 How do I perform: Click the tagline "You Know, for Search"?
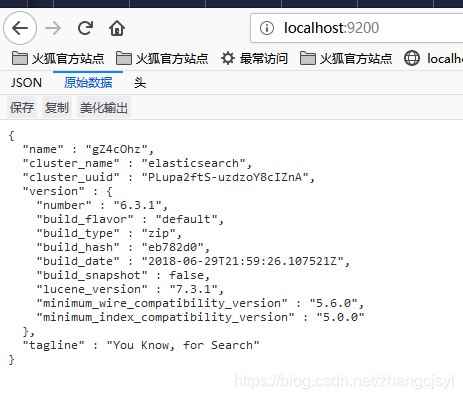[183, 345]
